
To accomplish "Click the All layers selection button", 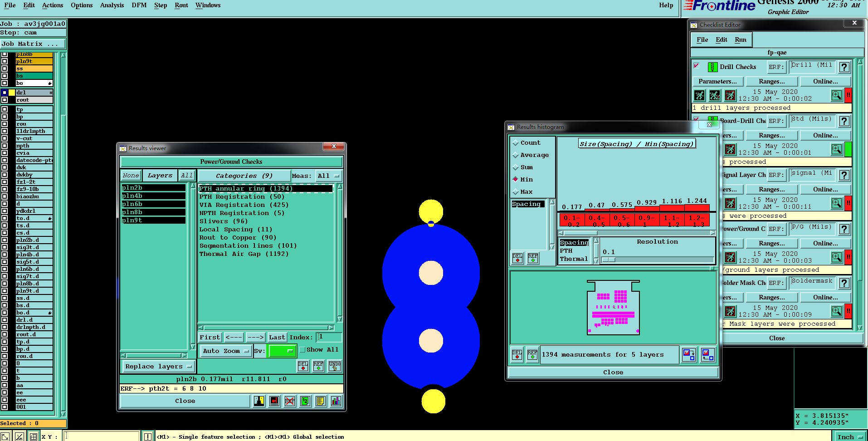I will pyautogui.click(x=187, y=176).
